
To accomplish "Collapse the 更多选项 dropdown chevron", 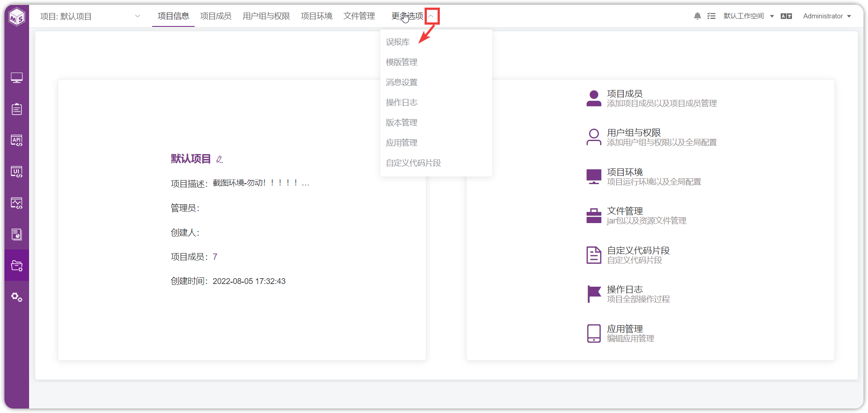I will click(x=431, y=16).
